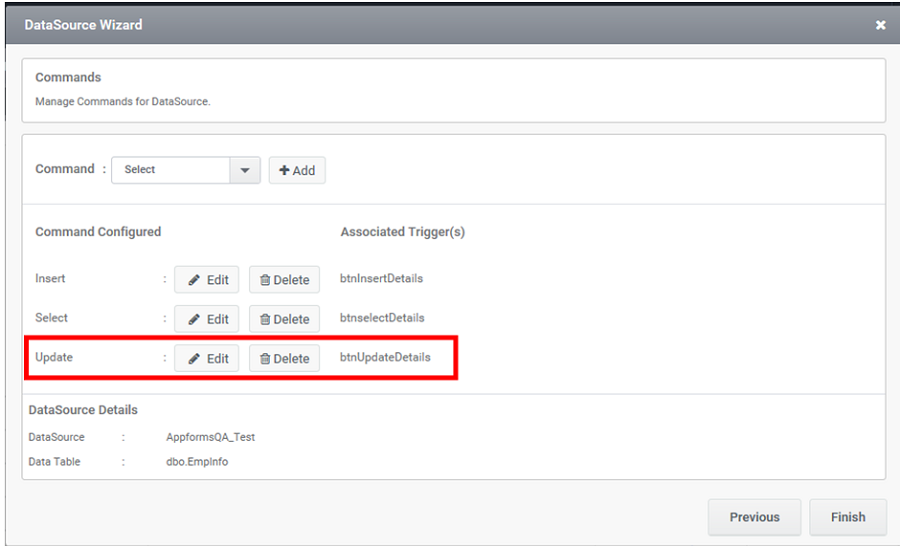900x548 pixels.
Task: Click the Update command label
Action: click(54, 357)
